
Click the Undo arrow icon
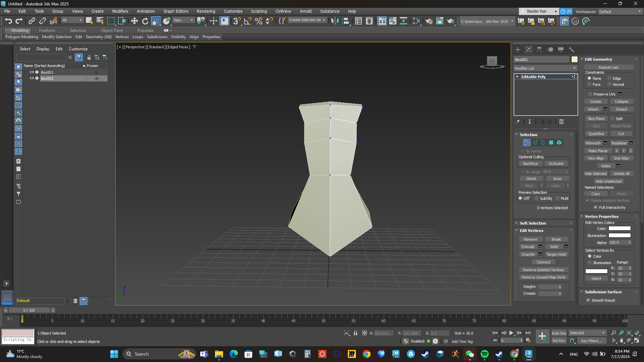pos(8,21)
